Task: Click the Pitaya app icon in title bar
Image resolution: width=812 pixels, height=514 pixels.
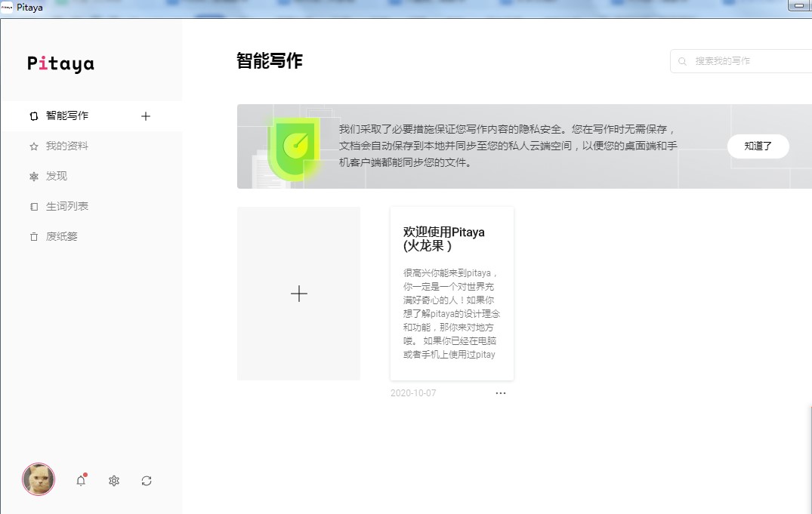Action: pos(7,8)
